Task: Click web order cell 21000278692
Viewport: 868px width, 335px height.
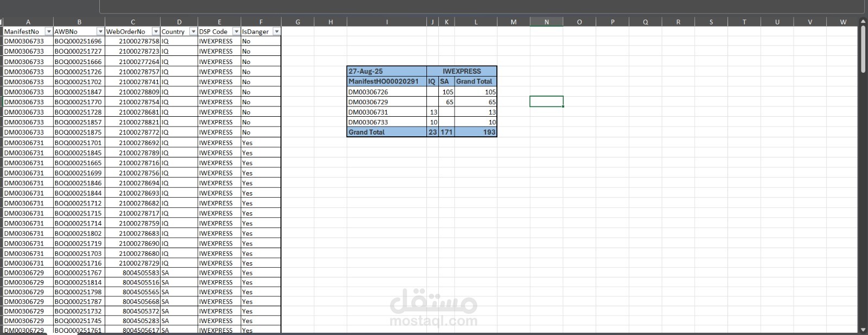Action: (x=133, y=143)
